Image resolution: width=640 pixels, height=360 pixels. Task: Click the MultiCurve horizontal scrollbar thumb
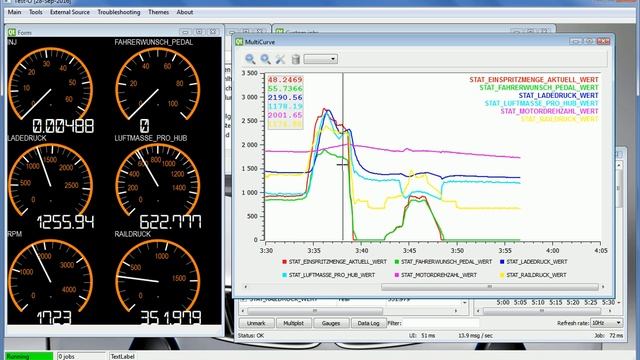(x=490, y=287)
